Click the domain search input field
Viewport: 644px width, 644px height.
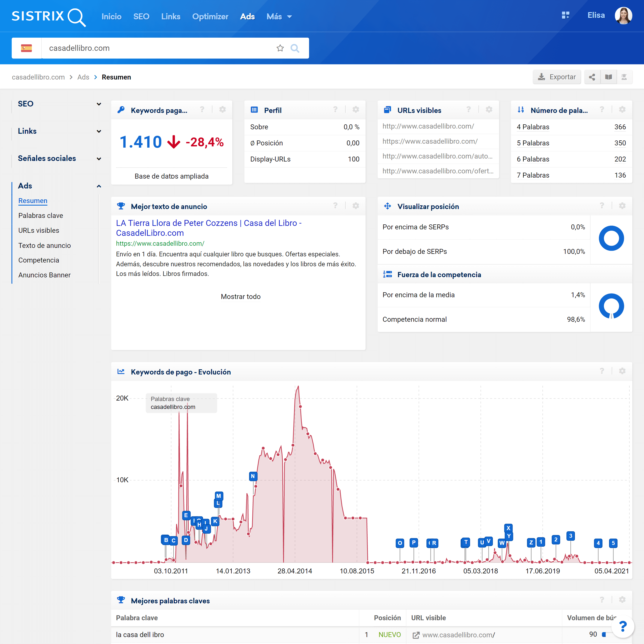(157, 48)
